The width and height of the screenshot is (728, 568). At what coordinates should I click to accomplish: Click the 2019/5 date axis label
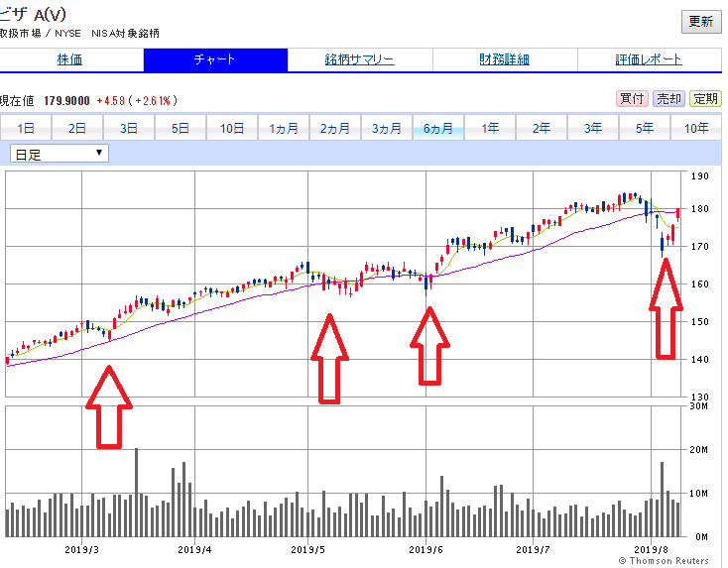click(307, 550)
